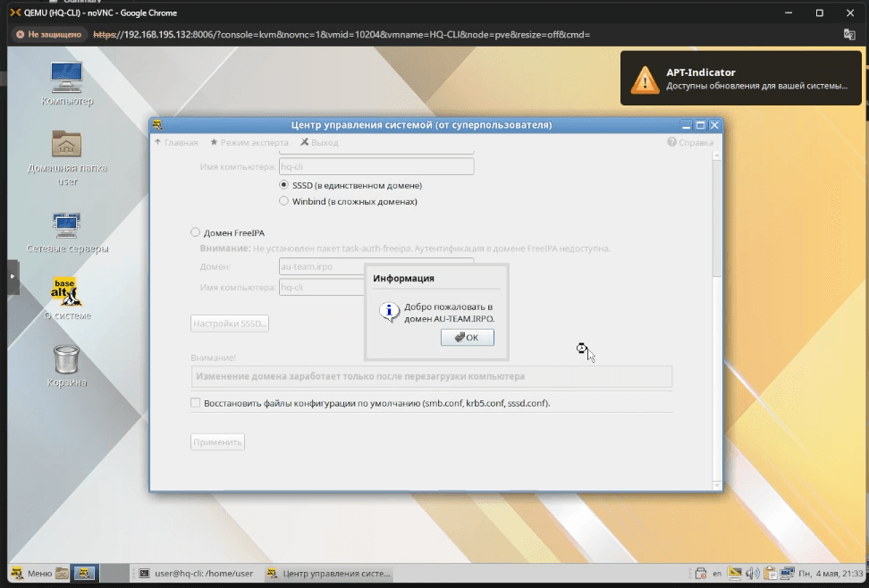Image resolution: width=869 pixels, height=588 pixels.
Task: Select the Winbind (в сложных доменах) option
Action: tap(283, 201)
